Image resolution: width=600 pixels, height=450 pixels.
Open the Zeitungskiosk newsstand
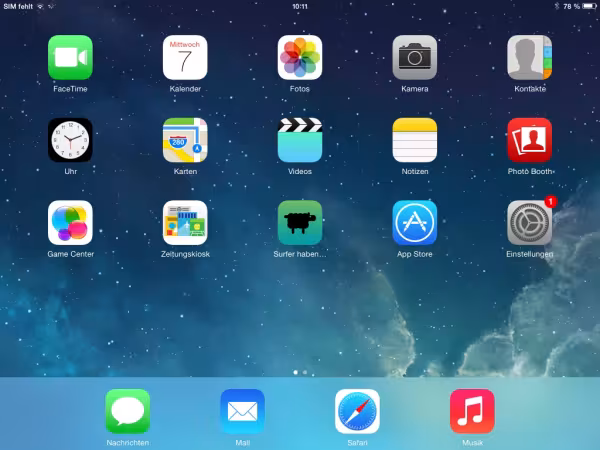185,223
